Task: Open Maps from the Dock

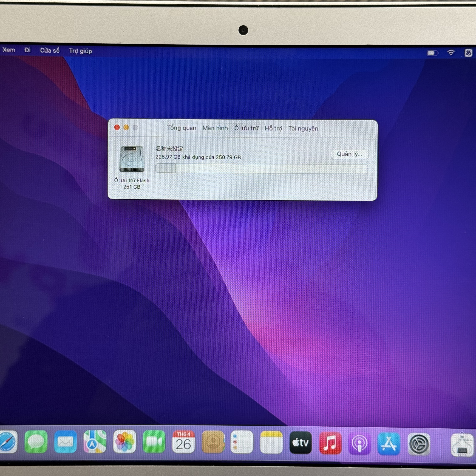Action: tap(95, 442)
